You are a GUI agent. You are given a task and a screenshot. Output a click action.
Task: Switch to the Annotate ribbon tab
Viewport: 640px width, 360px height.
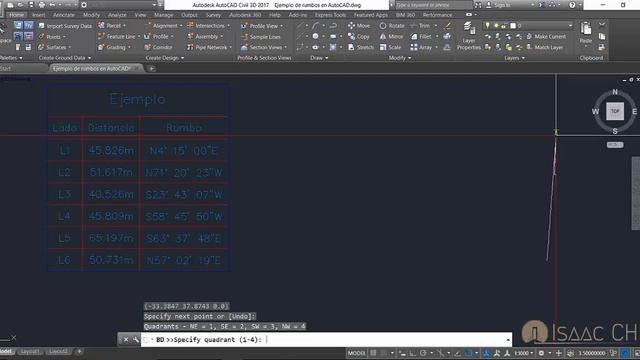pyautogui.click(x=64, y=15)
